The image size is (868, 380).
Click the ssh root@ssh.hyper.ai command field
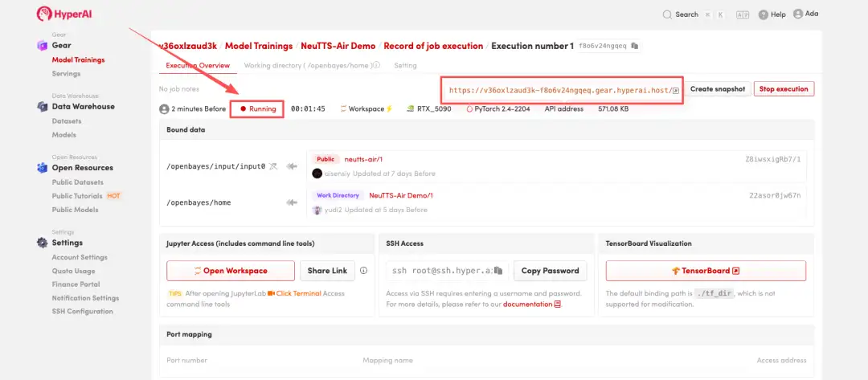pyautogui.click(x=446, y=271)
